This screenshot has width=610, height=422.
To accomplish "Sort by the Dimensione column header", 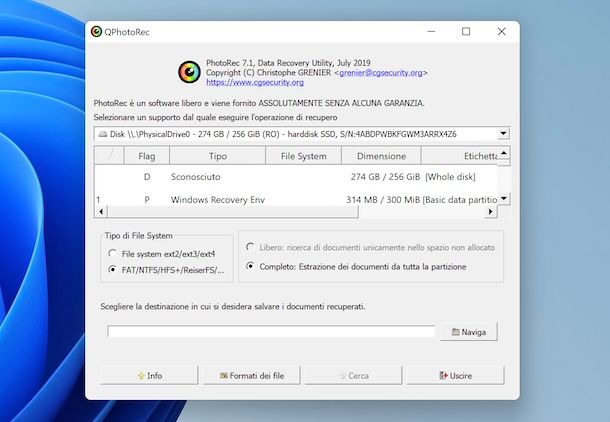I will click(x=381, y=156).
